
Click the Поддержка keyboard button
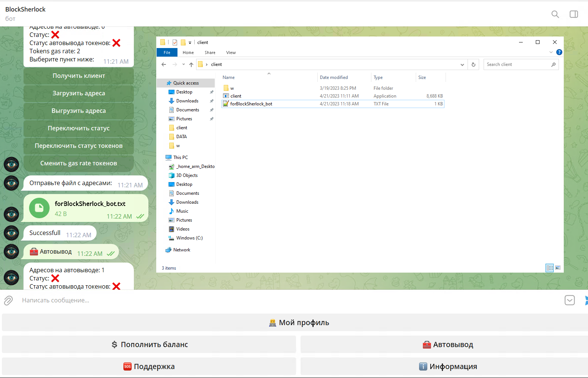(149, 366)
